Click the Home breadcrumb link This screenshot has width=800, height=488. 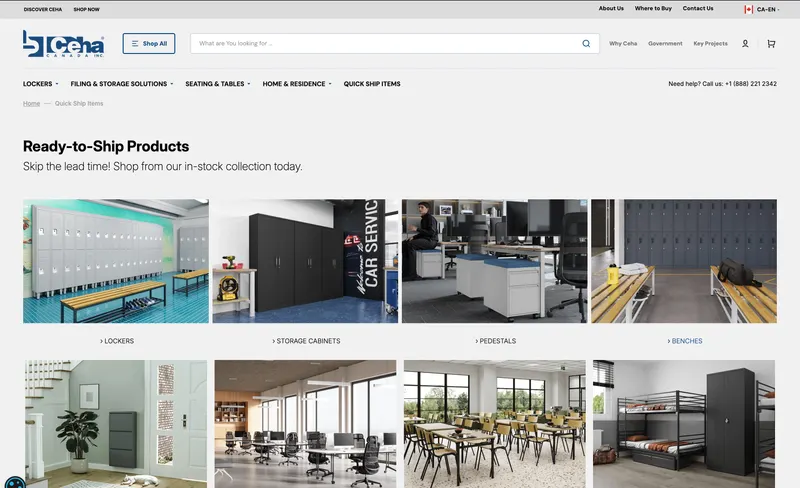[x=31, y=103]
